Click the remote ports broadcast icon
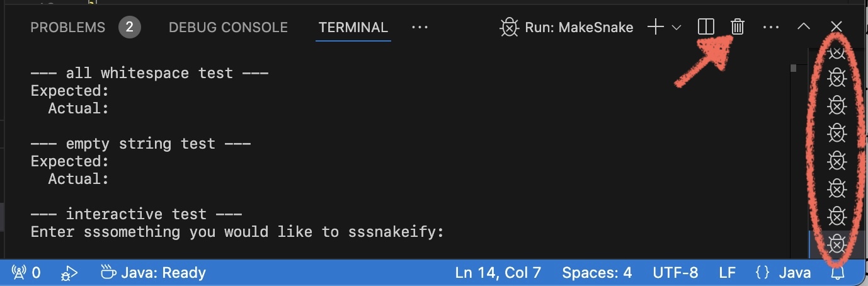 (x=20, y=273)
